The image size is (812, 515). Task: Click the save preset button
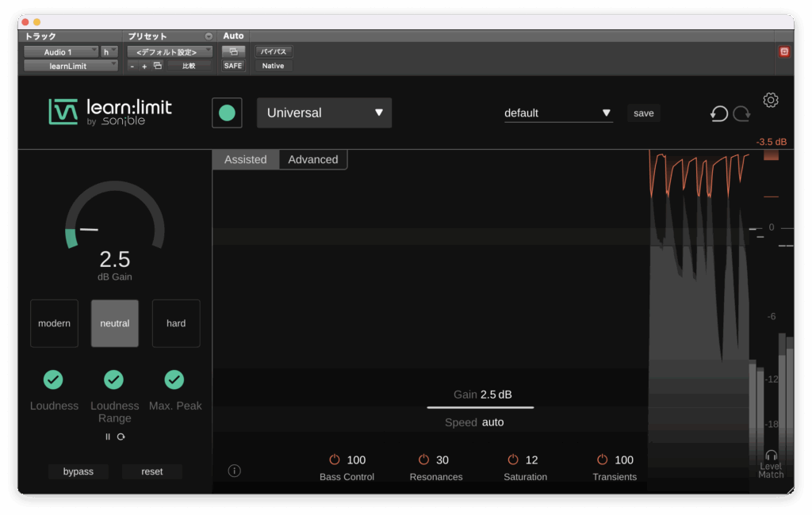pyautogui.click(x=644, y=113)
